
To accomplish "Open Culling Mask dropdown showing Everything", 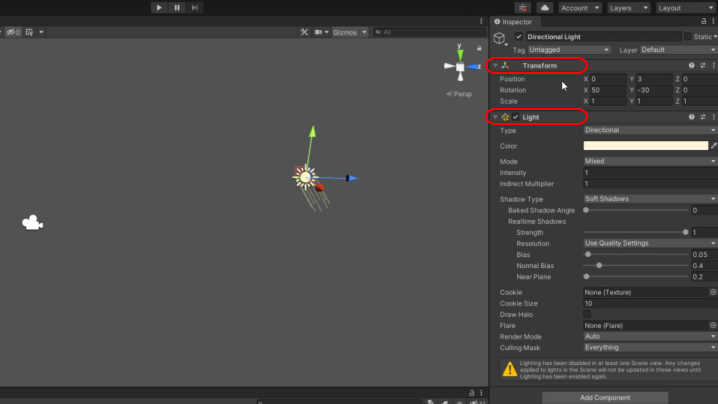I will coord(650,347).
